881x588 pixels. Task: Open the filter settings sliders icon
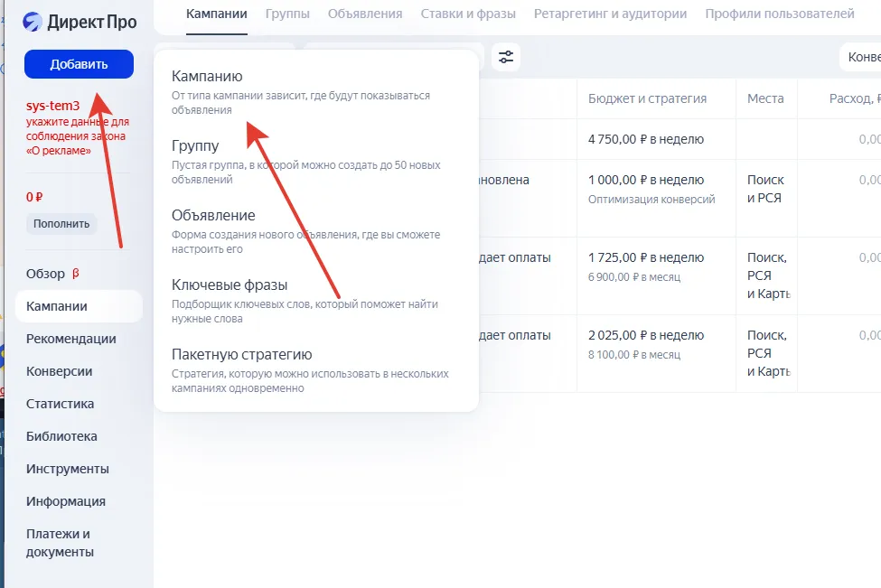click(x=506, y=57)
